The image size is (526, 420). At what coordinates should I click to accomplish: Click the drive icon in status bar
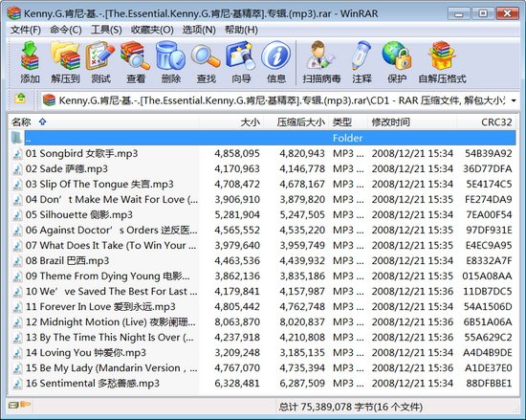tap(13, 406)
